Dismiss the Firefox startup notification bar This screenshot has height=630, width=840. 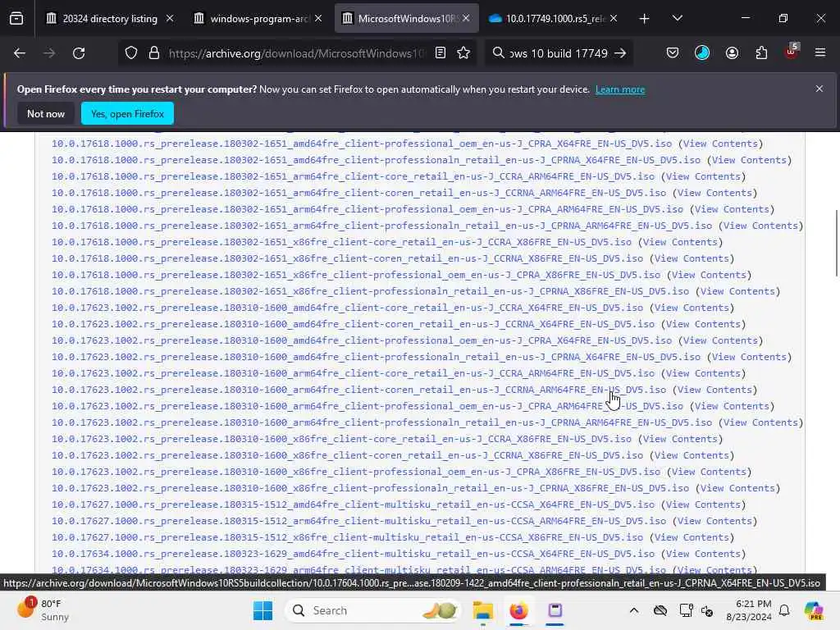point(819,89)
